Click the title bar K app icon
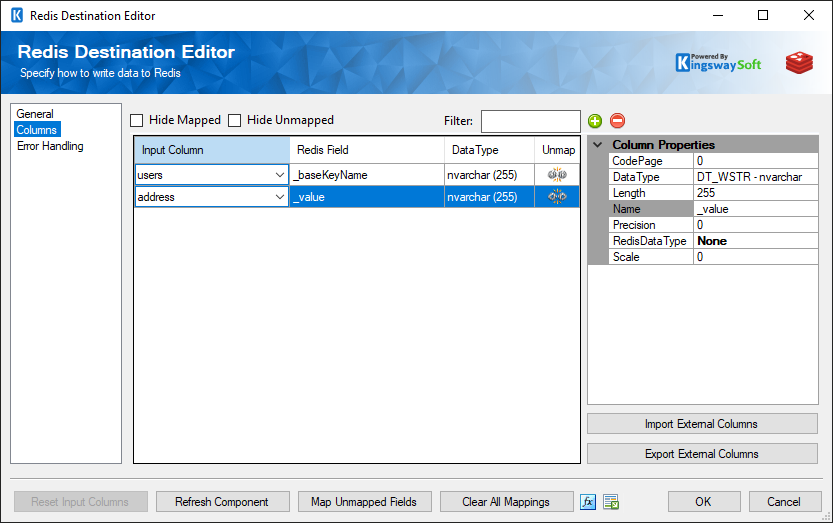833x523 pixels. click(x=17, y=15)
